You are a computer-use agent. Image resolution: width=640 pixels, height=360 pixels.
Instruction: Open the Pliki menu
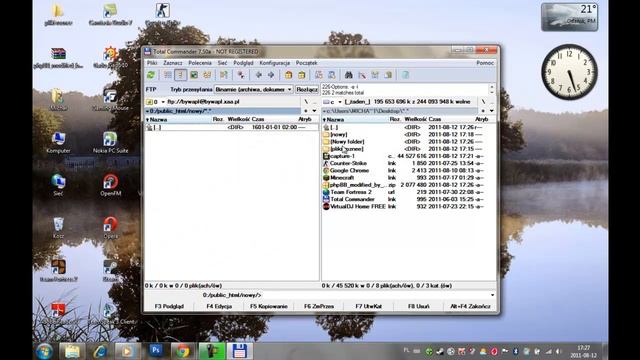click(152, 63)
